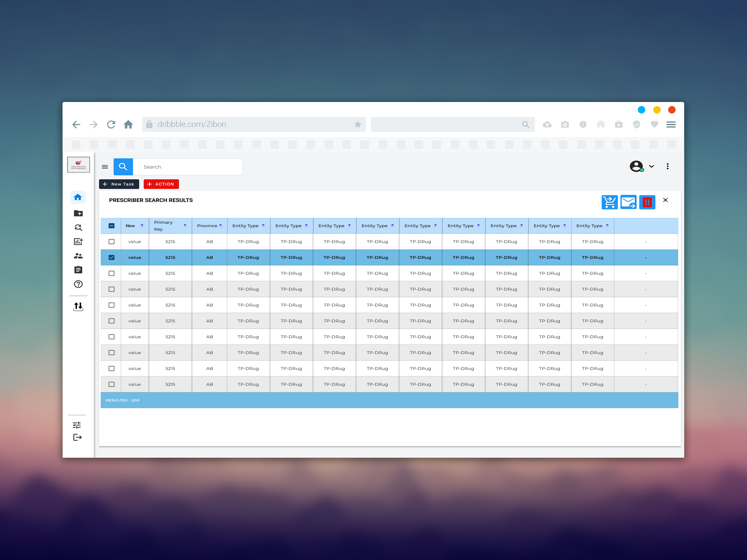This screenshot has height=560, width=747.
Task: Click the send mail envelope icon
Action: tap(628, 202)
